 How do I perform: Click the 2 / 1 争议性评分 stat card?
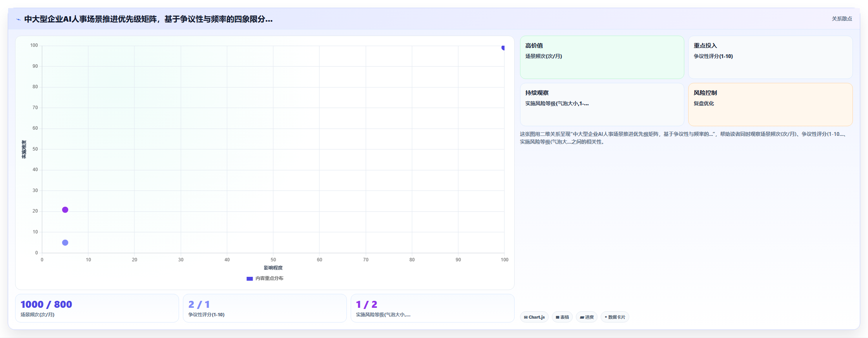(x=265, y=308)
